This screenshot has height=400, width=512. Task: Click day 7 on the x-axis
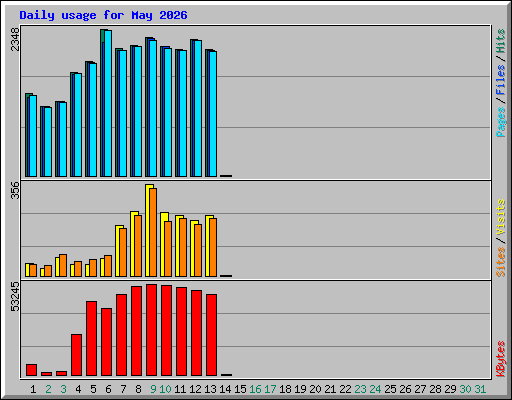(123, 389)
